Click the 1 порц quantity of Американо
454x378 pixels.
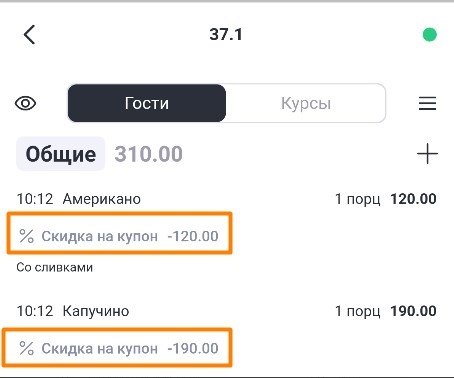[357, 199]
